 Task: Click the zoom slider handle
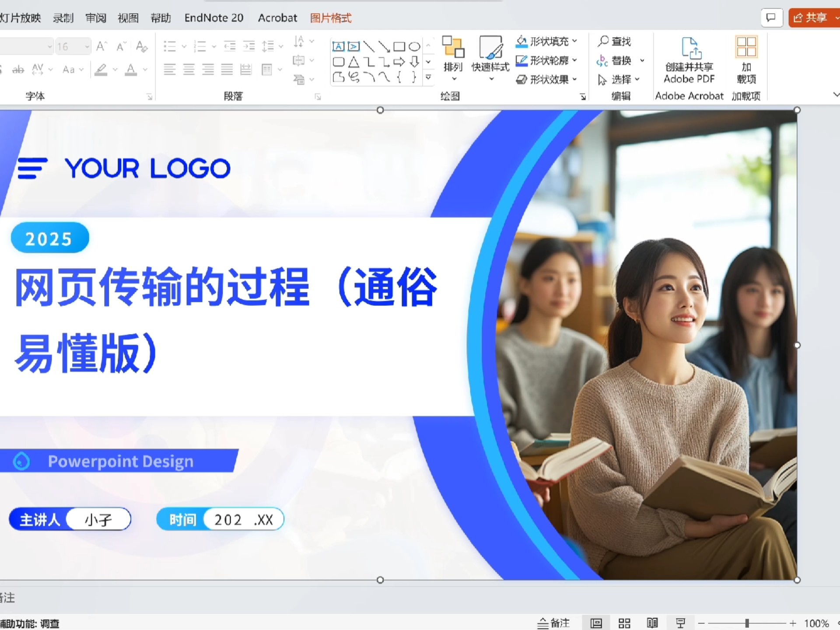747,623
